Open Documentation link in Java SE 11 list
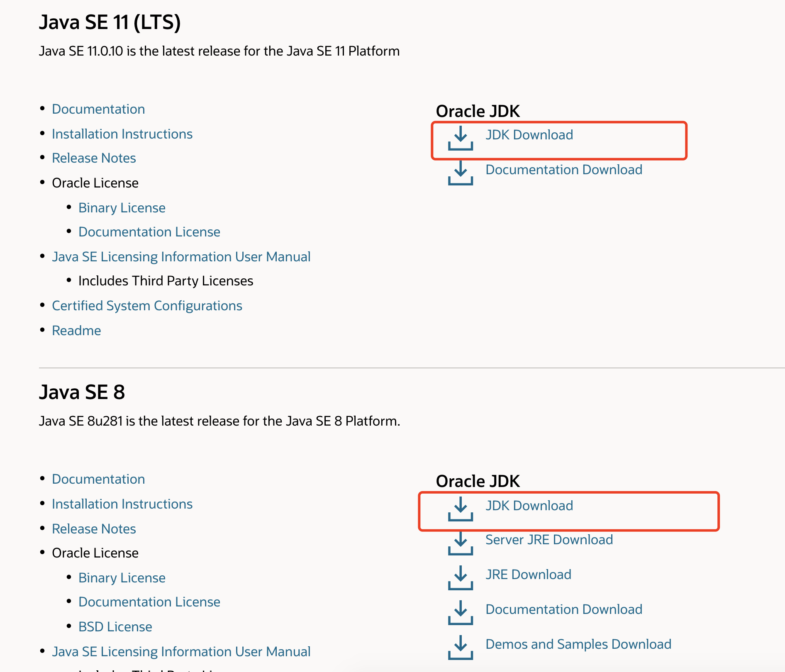The image size is (785, 672). (98, 109)
